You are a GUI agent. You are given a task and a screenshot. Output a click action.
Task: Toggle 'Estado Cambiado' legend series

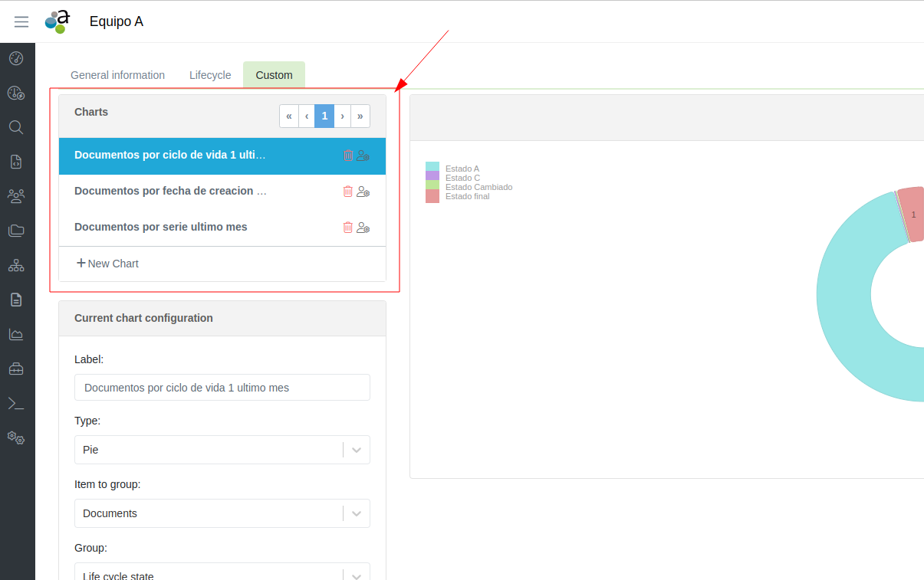[x=478, y=187]
